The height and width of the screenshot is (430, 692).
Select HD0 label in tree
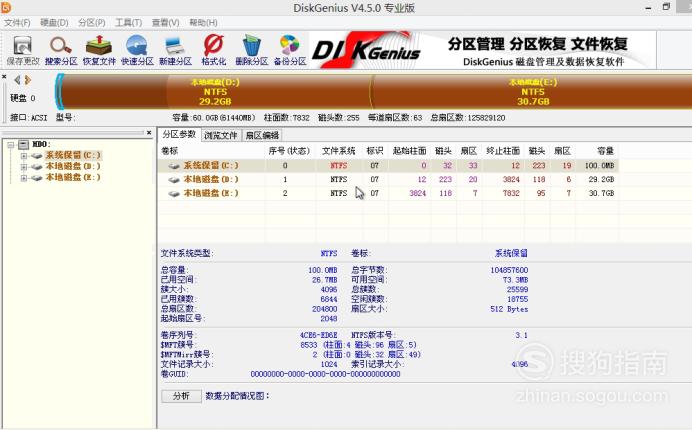click(41, 144)
